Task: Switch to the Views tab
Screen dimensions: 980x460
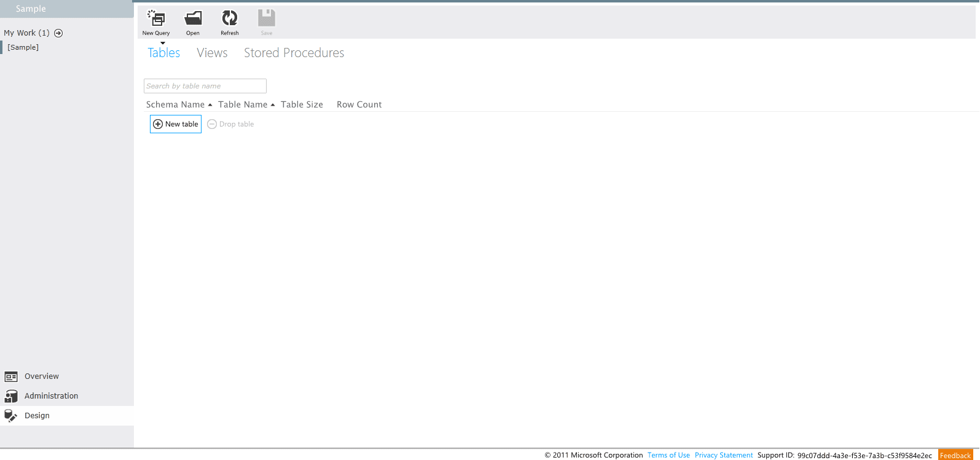Action: [212, 53]
